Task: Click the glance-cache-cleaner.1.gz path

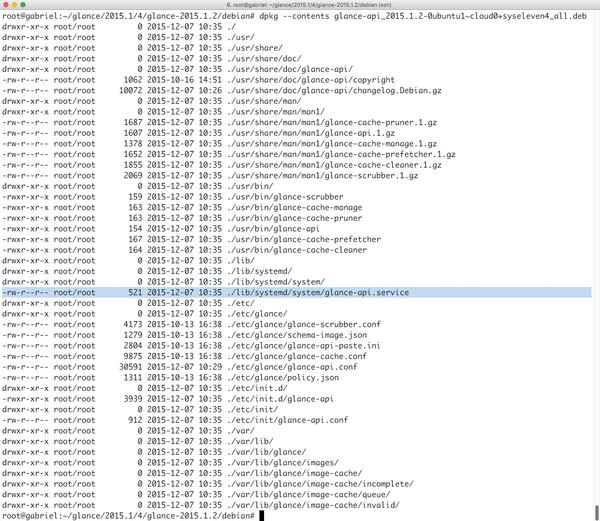Action: coord(334,165)
